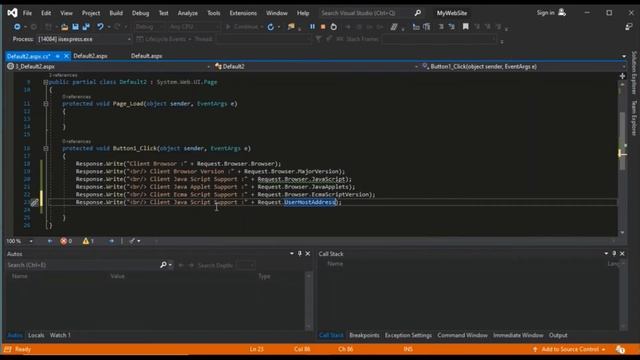Click the screwdriver quick-action icon on line 23
640x360 pixels.
click(x=34, y=202)
